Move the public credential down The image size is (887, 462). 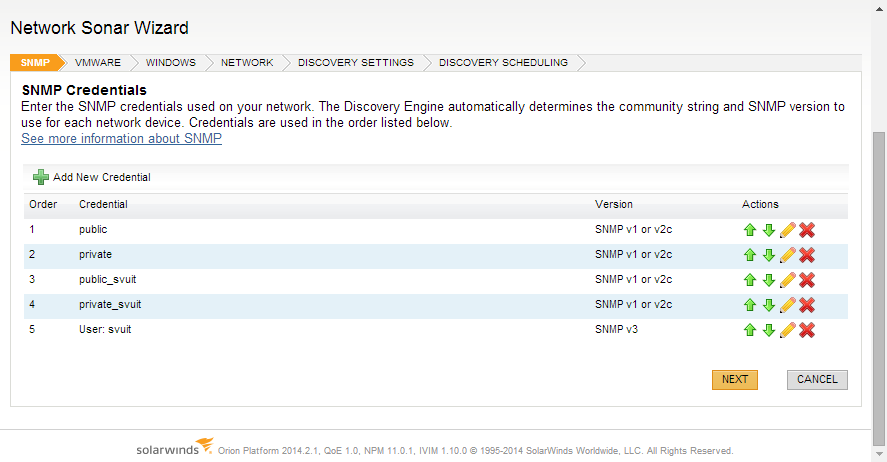coord(768,230)
